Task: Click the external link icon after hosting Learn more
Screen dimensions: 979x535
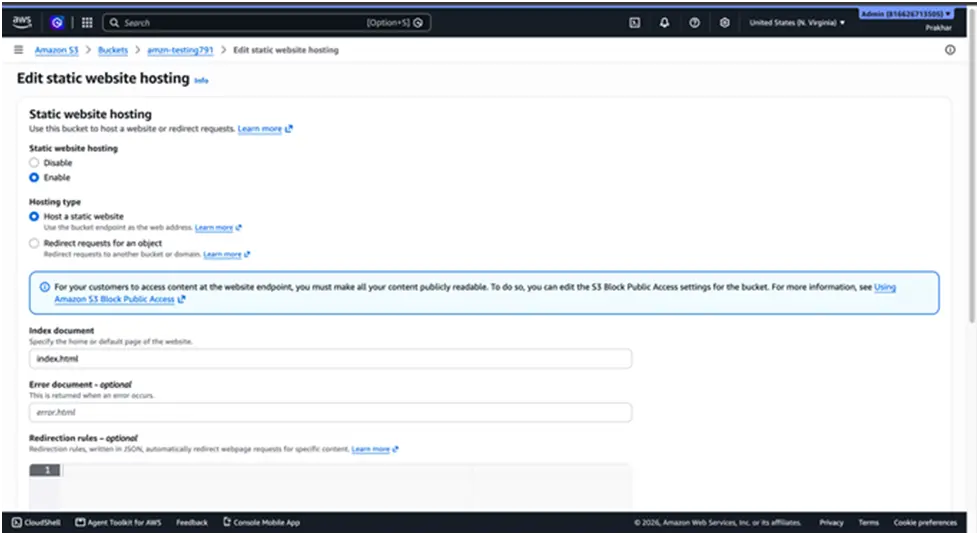Action: click(x=289, y=129)
